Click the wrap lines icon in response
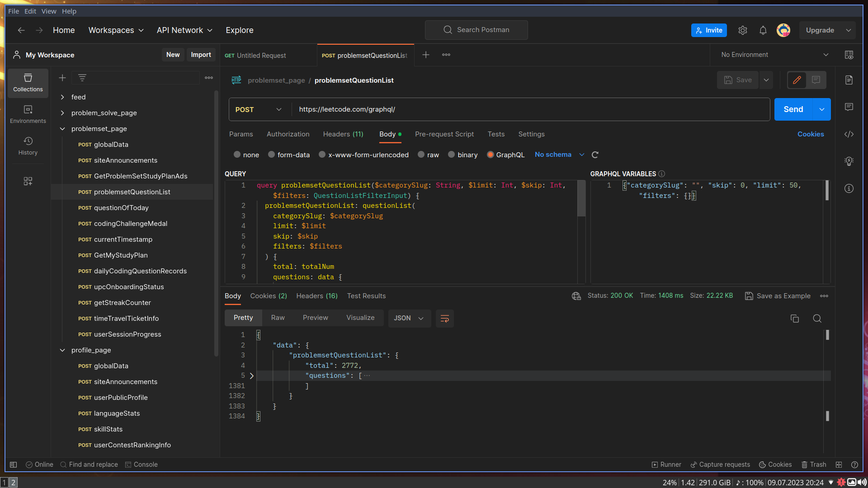 [x=445, y=319]
